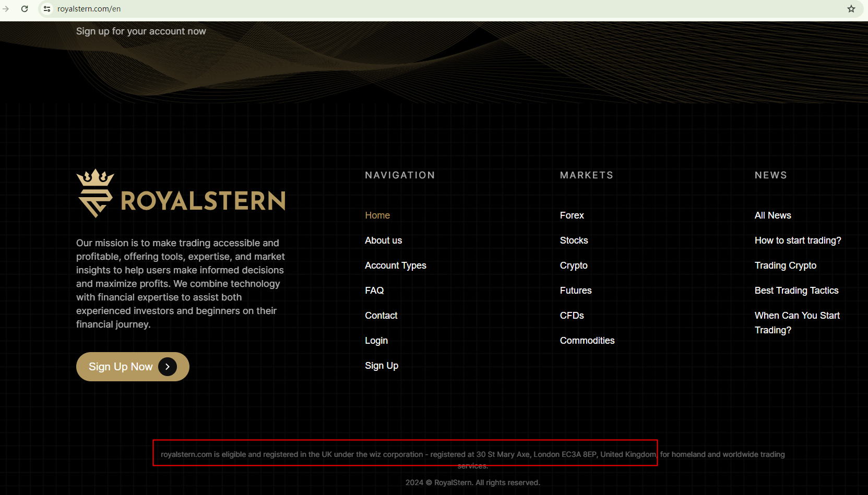This screenshot has height=495, width=868.
Task: View the FAQ page
Action: 374,291
